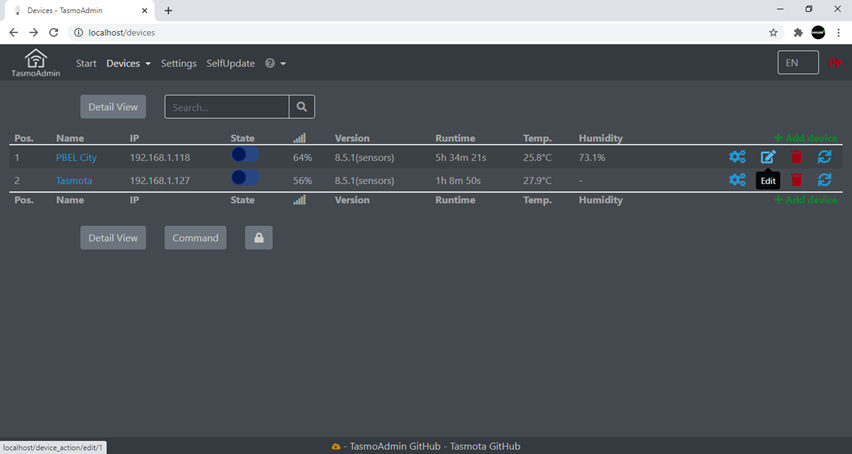Click the top Runtime column header
This screenshot has width=852, height=454.
click(x=455, y=138)
